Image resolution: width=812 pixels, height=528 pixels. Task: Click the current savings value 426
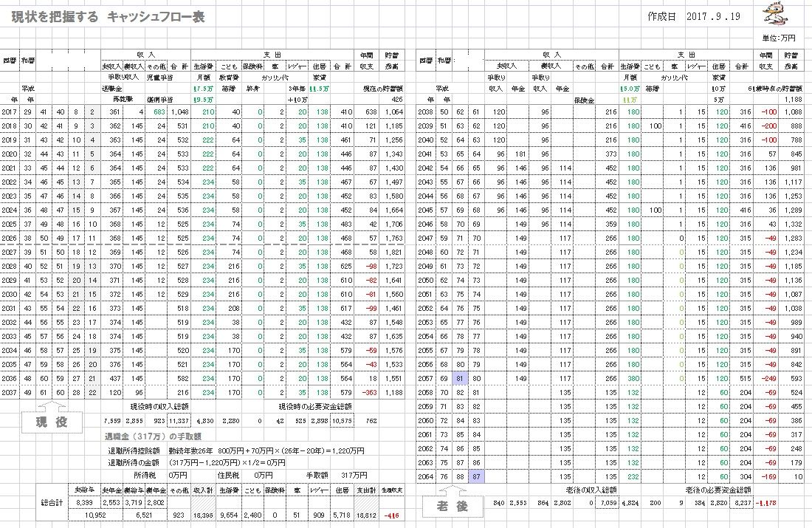[396, 100]
